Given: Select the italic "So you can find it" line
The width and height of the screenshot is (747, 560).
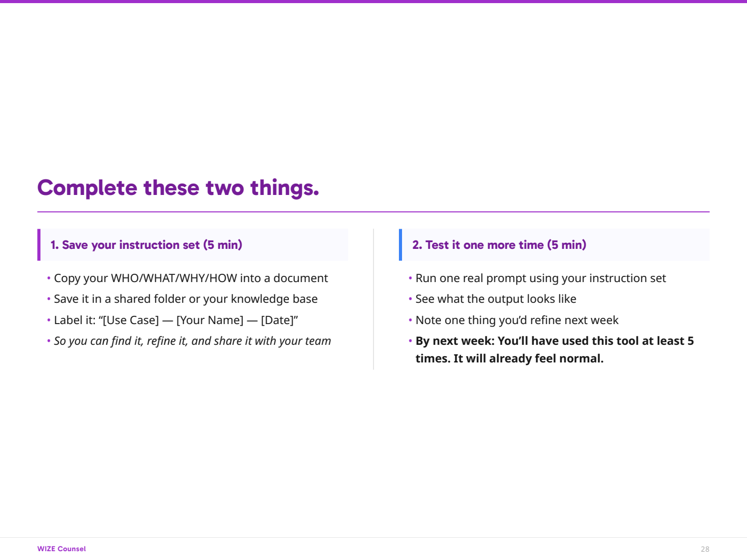Looking at the screenshot, I should click(192, 341).
